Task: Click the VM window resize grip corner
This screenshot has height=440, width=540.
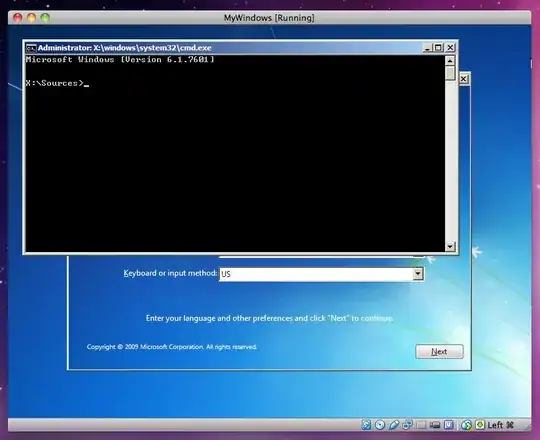Action: 527,427
